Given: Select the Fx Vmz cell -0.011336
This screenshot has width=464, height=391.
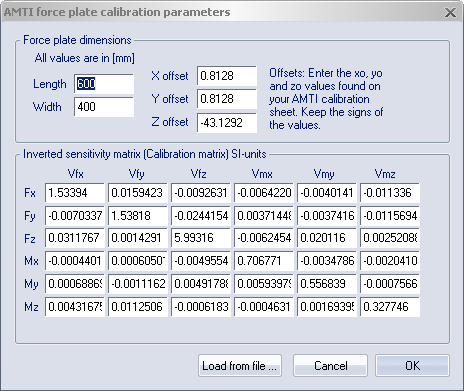Looking at the screenshot, I should 390,193.
